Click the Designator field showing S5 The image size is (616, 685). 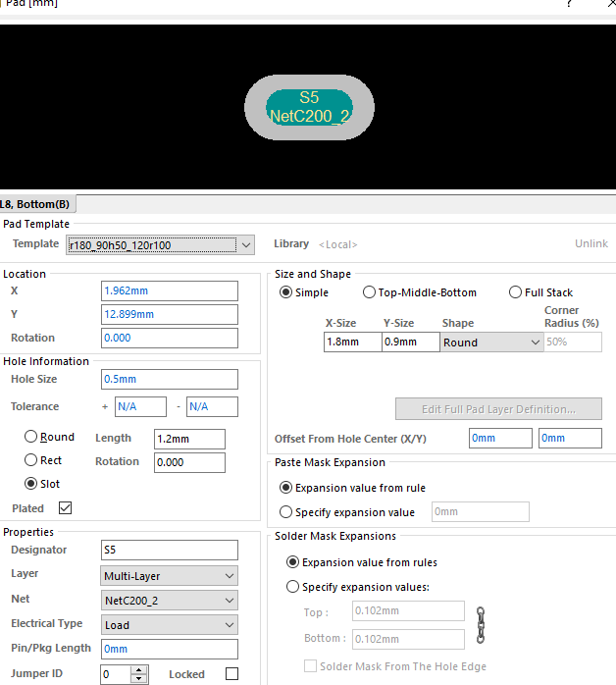pyautogui.click(x=170, y=550)
